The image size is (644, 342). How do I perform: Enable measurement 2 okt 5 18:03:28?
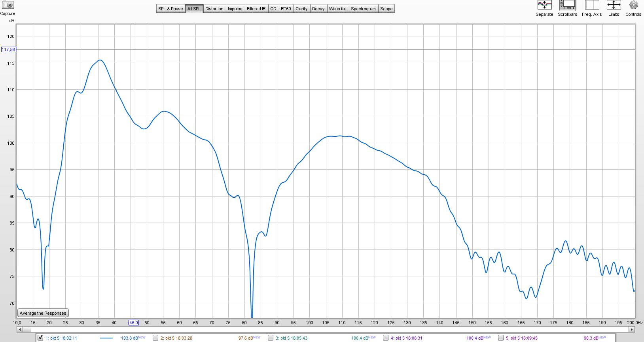pyautogui.click(x=155, y=338)
